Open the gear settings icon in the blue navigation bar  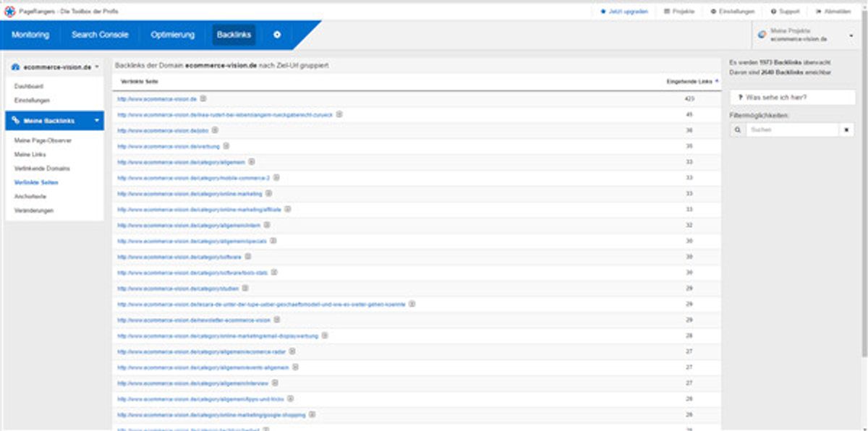pyautogui.click(x=277, y=35)
